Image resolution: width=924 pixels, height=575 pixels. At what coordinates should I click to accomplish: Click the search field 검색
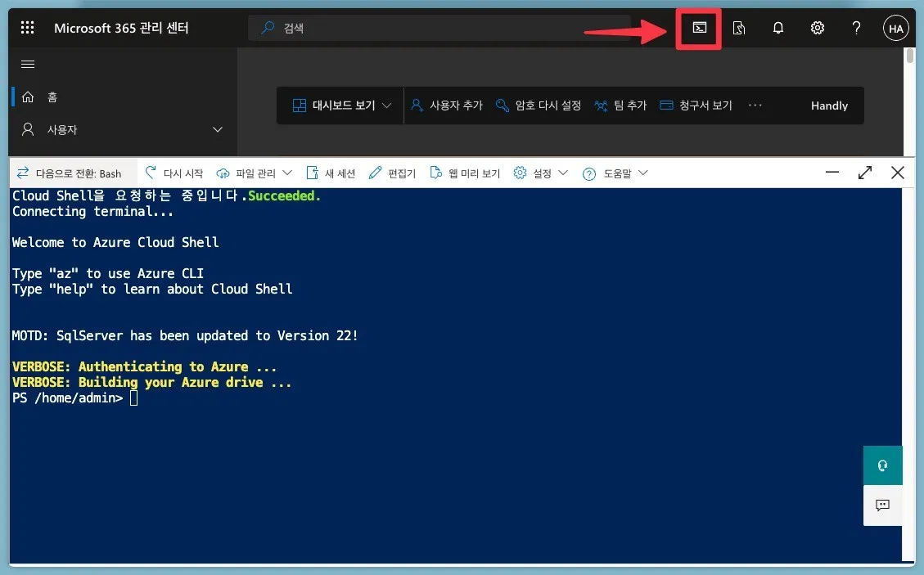tap(439, 28)
